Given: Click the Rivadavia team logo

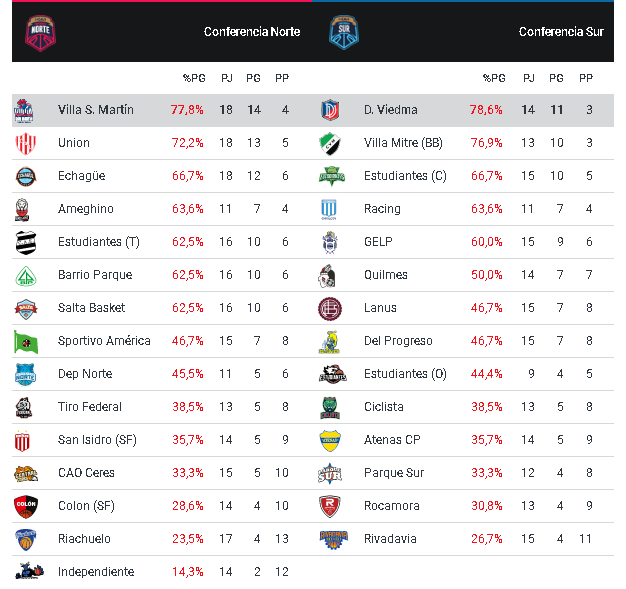Looking at the screenshot, I should 331,539.
